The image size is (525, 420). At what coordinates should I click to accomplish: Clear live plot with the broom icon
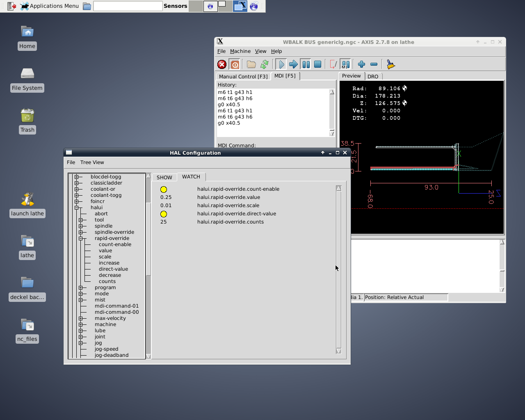390,64
